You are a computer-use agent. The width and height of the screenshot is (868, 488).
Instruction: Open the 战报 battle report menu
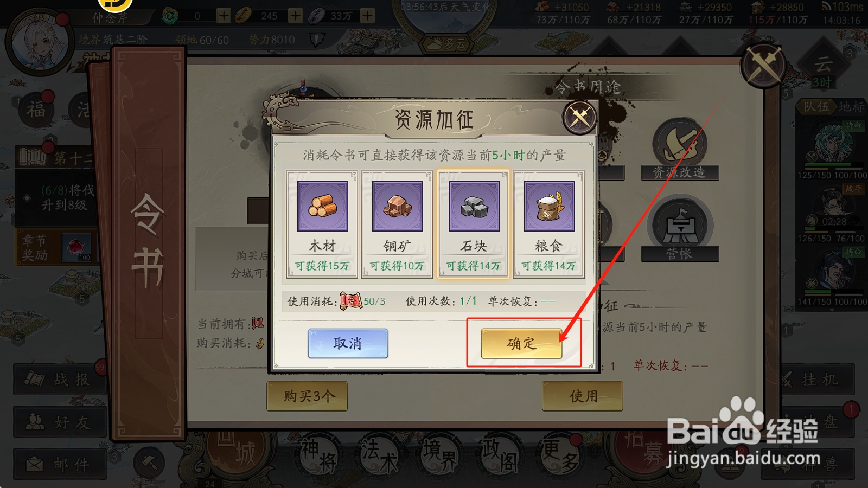pos(60,379)
